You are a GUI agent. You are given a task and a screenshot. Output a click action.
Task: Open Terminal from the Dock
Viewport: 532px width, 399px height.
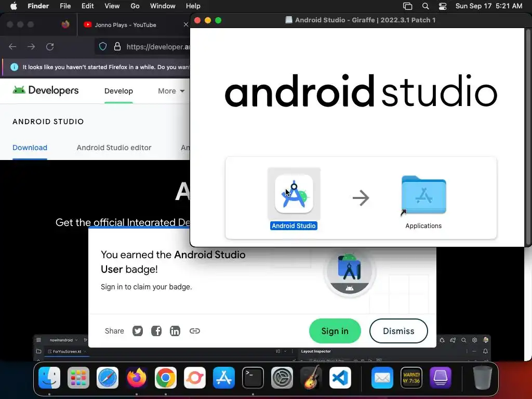[253, 378]
